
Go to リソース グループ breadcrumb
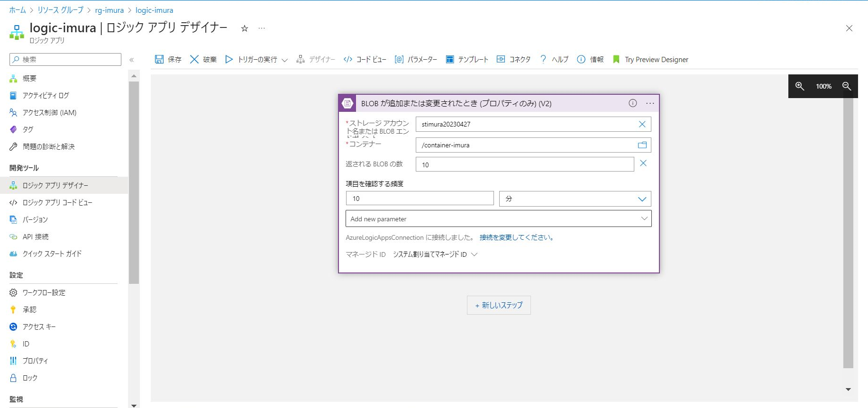60,10
